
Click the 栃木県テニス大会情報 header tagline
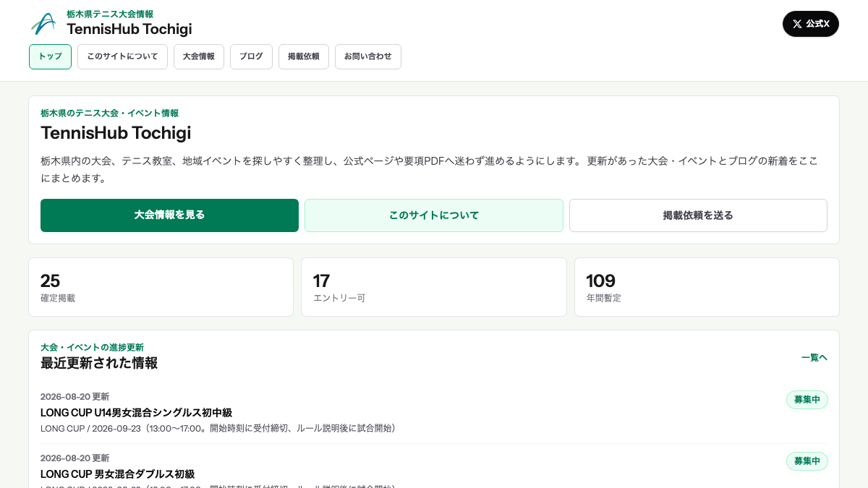[x=110, y=14]
